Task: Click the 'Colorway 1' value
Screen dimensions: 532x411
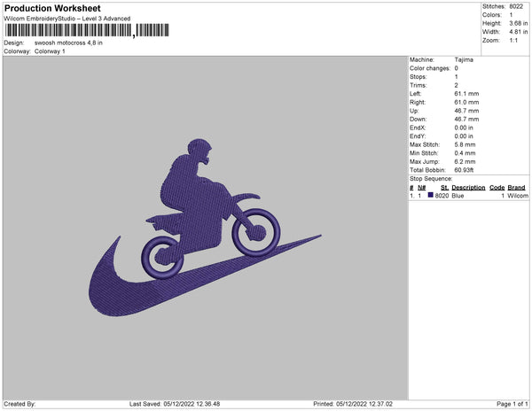Action: click(50, 51)
